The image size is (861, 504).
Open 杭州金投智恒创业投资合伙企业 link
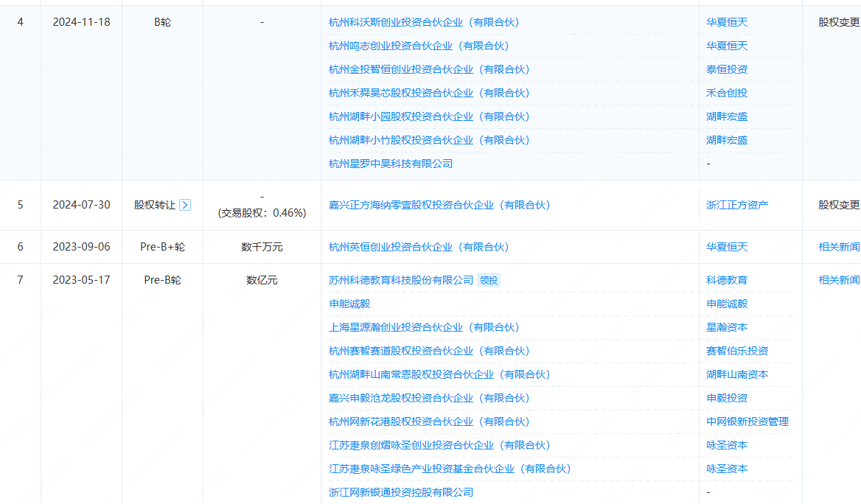click(x=429, y=70)
